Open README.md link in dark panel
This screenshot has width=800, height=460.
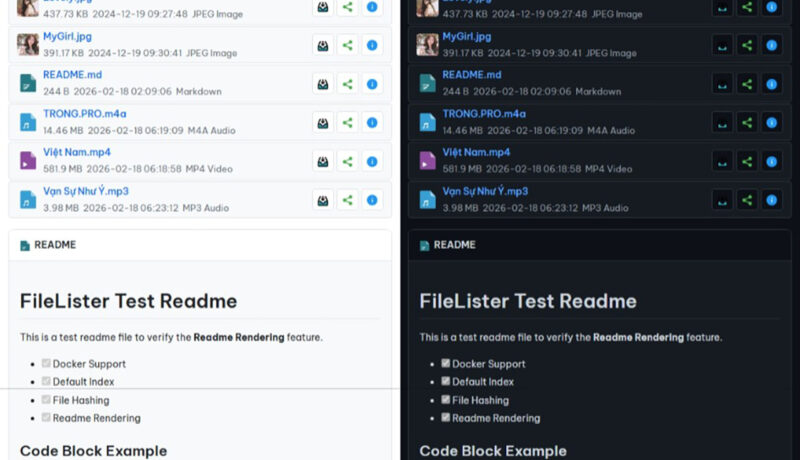pyautogui.click(x=472, y=75)
